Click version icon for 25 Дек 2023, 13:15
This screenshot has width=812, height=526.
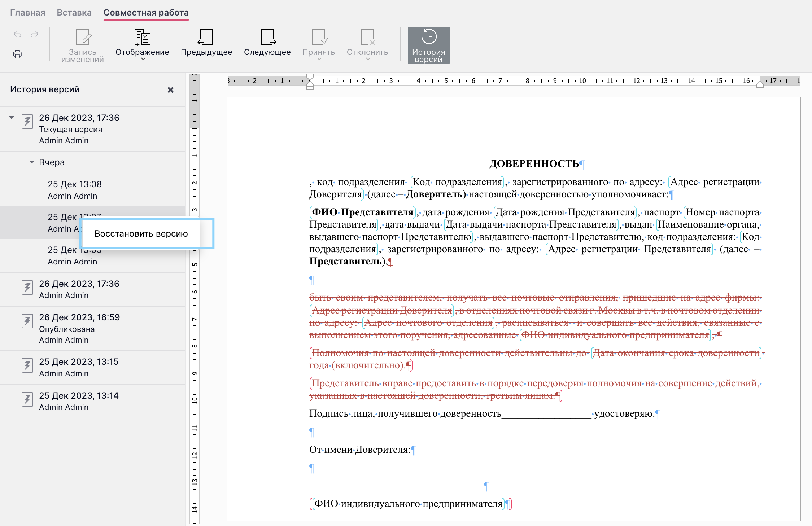27,365
